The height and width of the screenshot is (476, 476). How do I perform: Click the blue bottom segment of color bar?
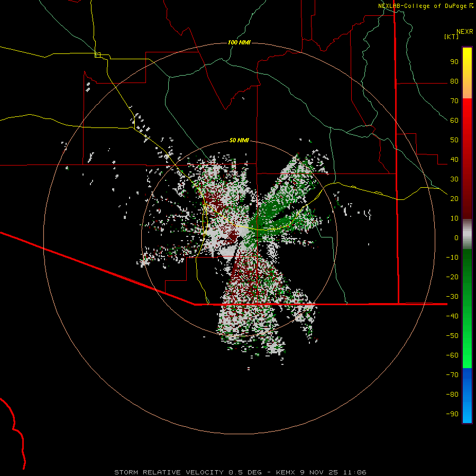pos(467,396)
